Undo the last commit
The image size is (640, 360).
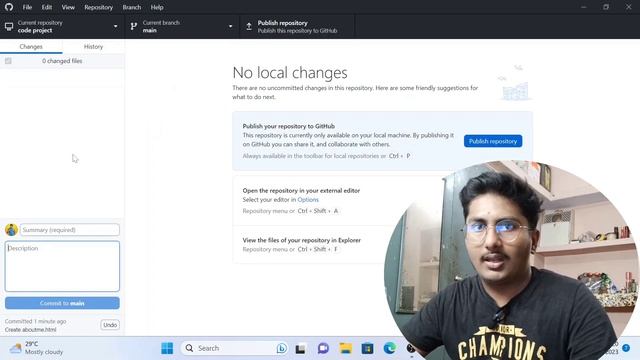(110, 325)
